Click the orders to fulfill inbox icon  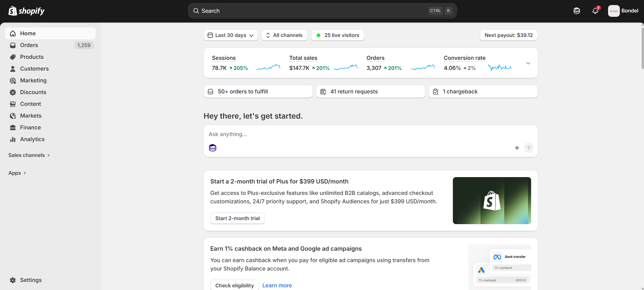211,92
